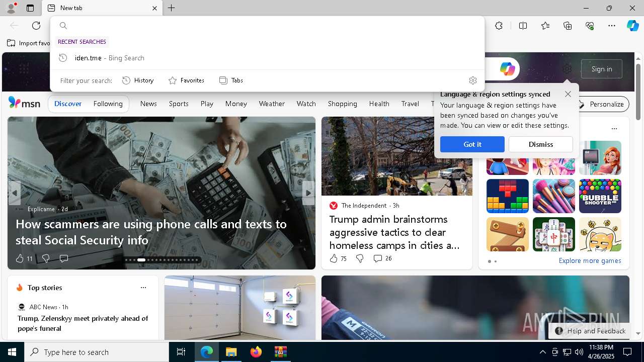Viewport: 644px width, 362px height.
Task: Open the Watch menu item
Action: tap(306, 104)
